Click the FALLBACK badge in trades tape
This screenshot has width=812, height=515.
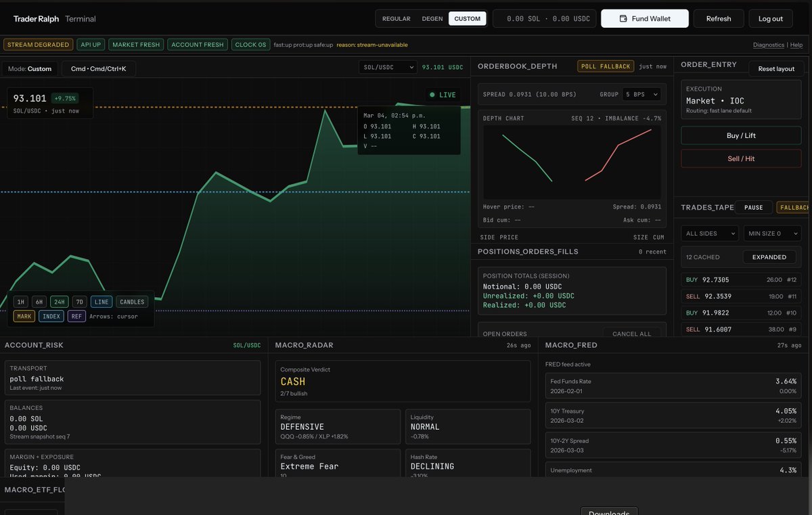[794, 208]
